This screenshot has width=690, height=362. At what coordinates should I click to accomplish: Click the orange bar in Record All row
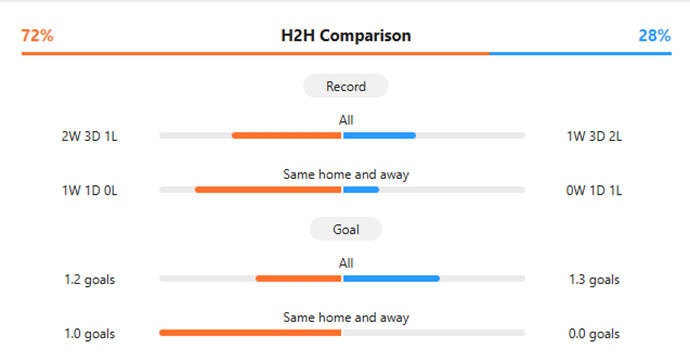pos(286,135)
